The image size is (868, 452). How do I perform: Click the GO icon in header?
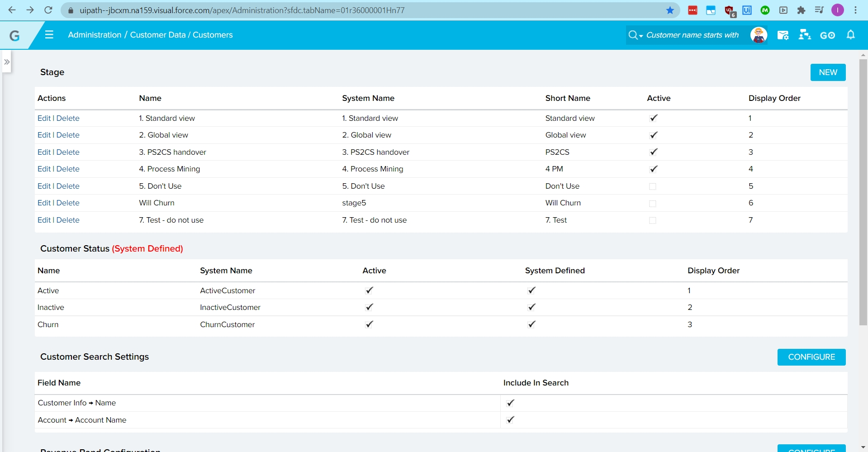[x=827, y=35]
